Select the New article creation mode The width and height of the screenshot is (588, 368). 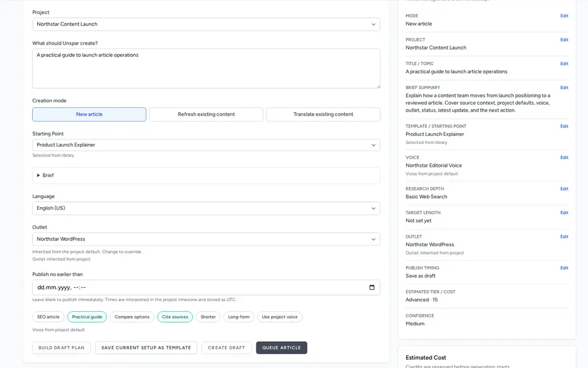tap(89, 114)
